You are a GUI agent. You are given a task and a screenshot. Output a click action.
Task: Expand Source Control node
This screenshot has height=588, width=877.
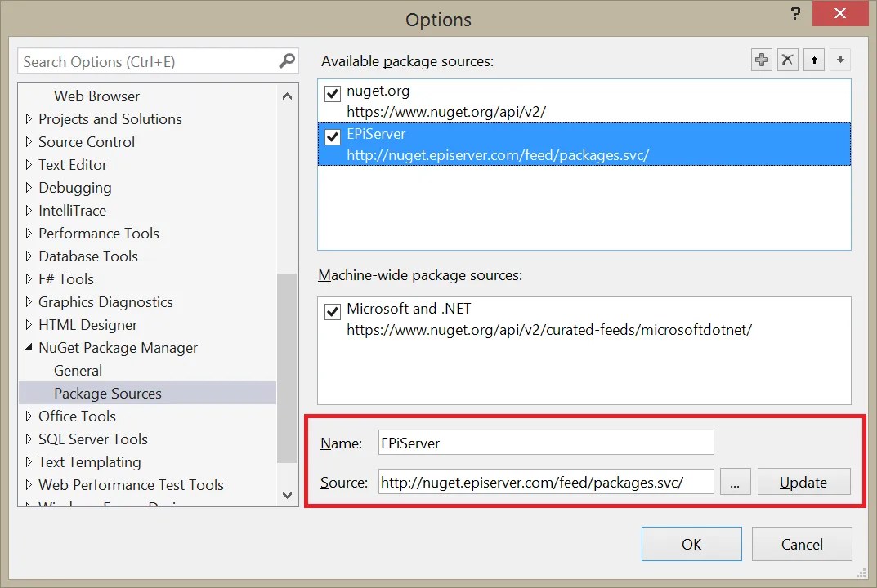click(29, 142)
